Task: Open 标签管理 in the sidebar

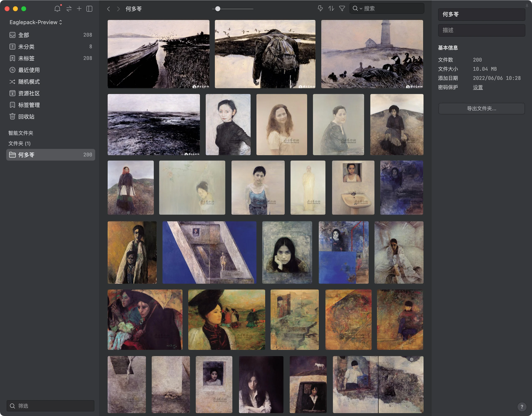Action: [x=51, y=105]
